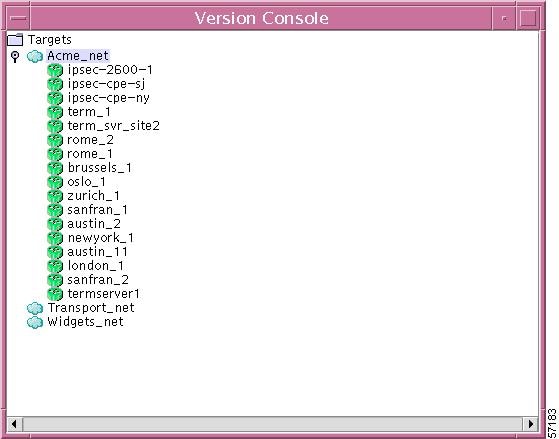559x439 pixels.
Task: Click the Targets folder icon
Action: click(x=15, y=40)
